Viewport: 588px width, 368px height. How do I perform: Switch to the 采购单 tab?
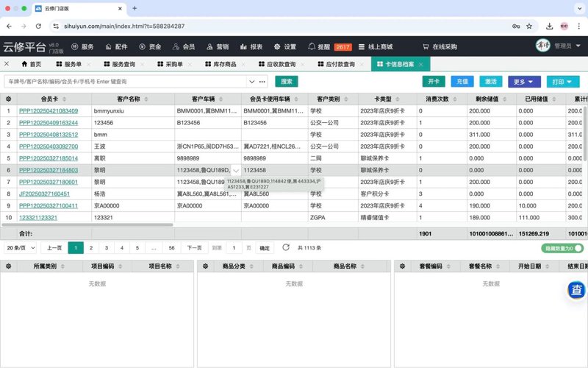(171, 64)
